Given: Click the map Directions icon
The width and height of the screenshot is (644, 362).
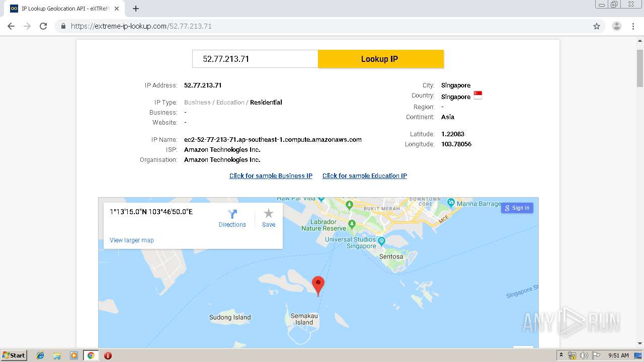Looking at the screenshot, I should (x=232, y=215).
